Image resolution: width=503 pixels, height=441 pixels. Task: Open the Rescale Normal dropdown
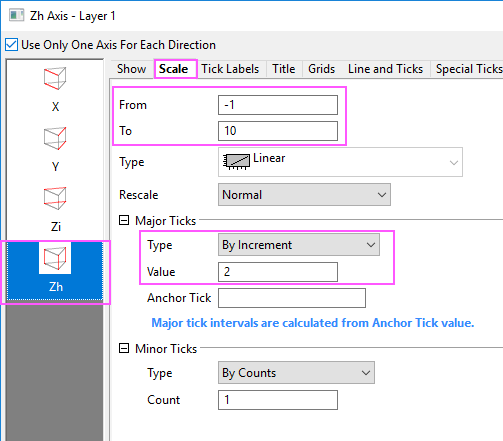(304, 194)
